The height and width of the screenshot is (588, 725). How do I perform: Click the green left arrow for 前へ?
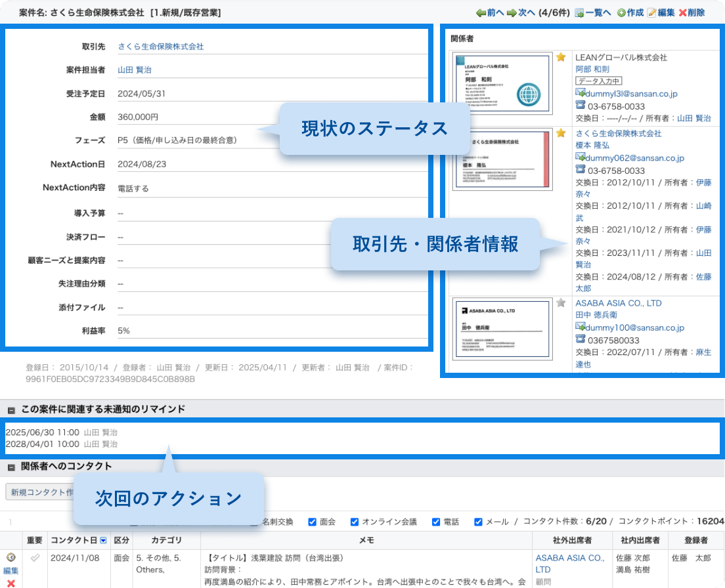coord(481,13)
